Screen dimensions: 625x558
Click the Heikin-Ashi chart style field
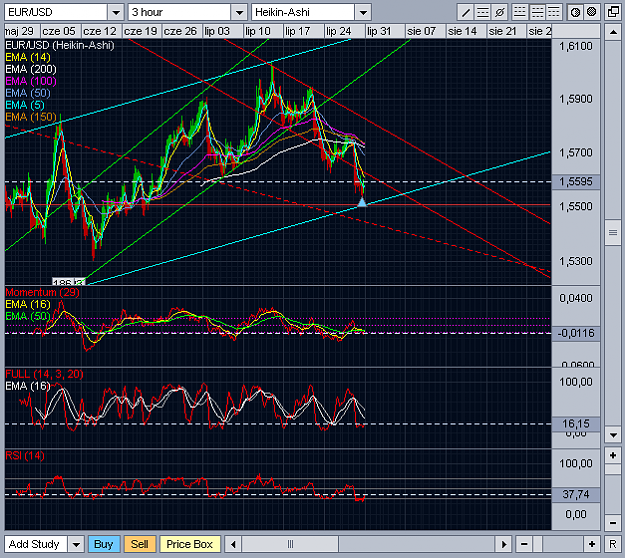(x=303, y=12)
